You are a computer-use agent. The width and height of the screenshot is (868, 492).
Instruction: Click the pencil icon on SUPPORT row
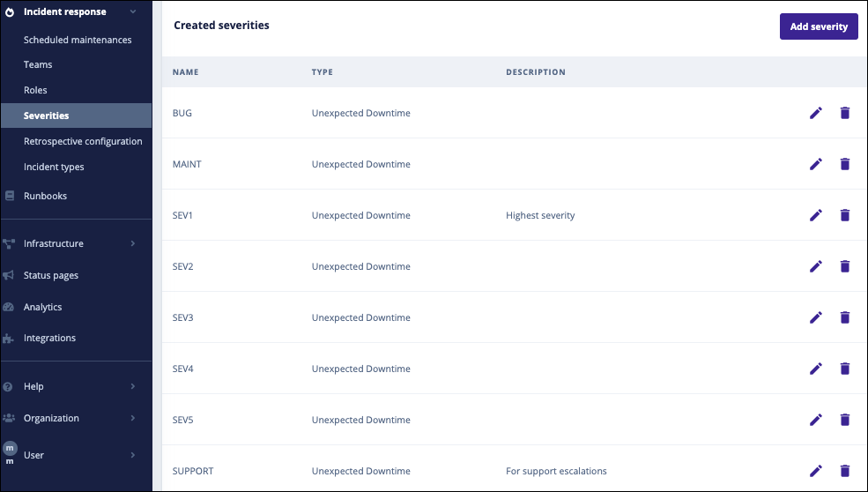tap(815, 471)
